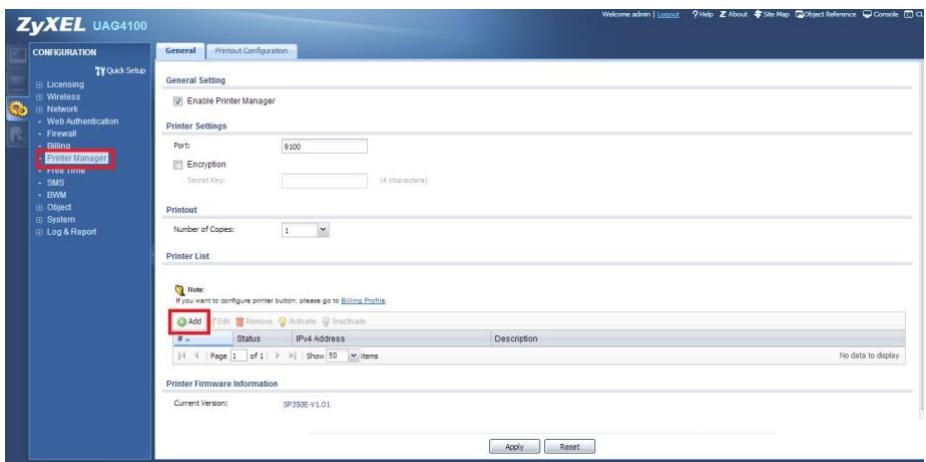Image resolution: width=926 pixels, height=462 pixels.
Task: Sort by the Status column header
Action: click(262, 339)
